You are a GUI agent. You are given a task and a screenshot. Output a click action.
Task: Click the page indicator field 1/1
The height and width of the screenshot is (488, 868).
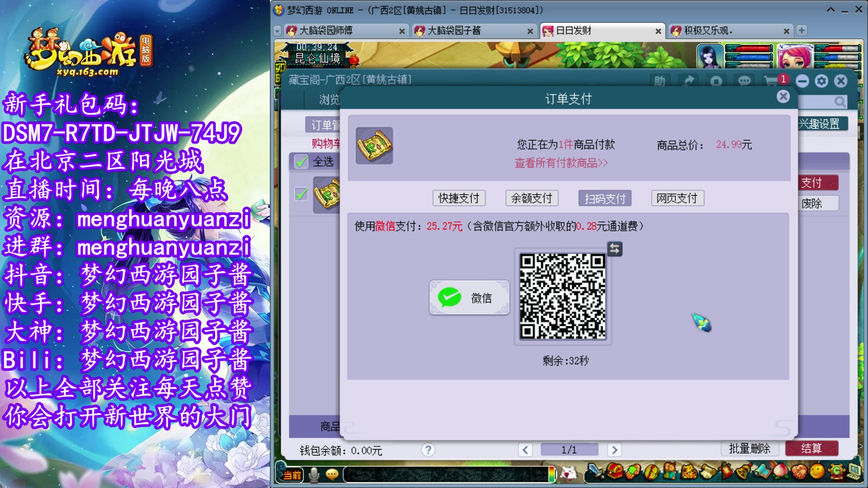[x=569, y=450]
